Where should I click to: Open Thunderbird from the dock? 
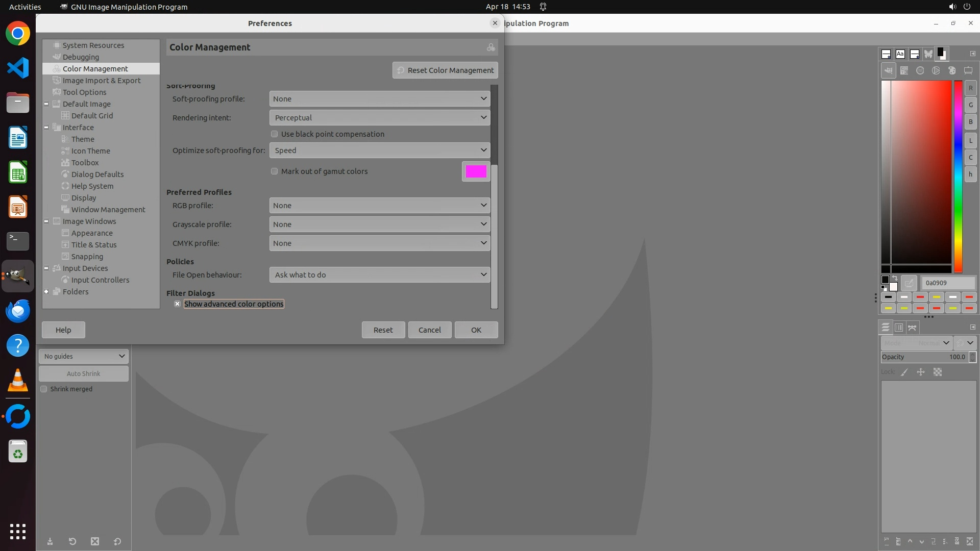click(x=18, y=311)
